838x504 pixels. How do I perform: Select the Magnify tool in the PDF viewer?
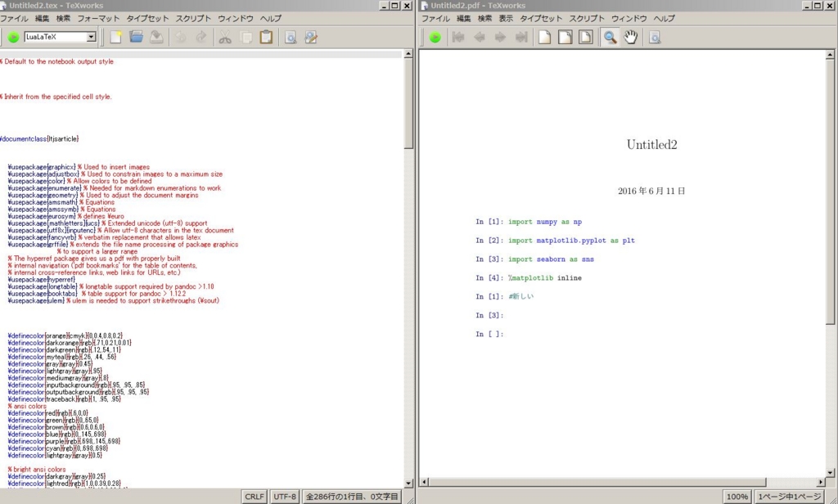coord(610,37)
